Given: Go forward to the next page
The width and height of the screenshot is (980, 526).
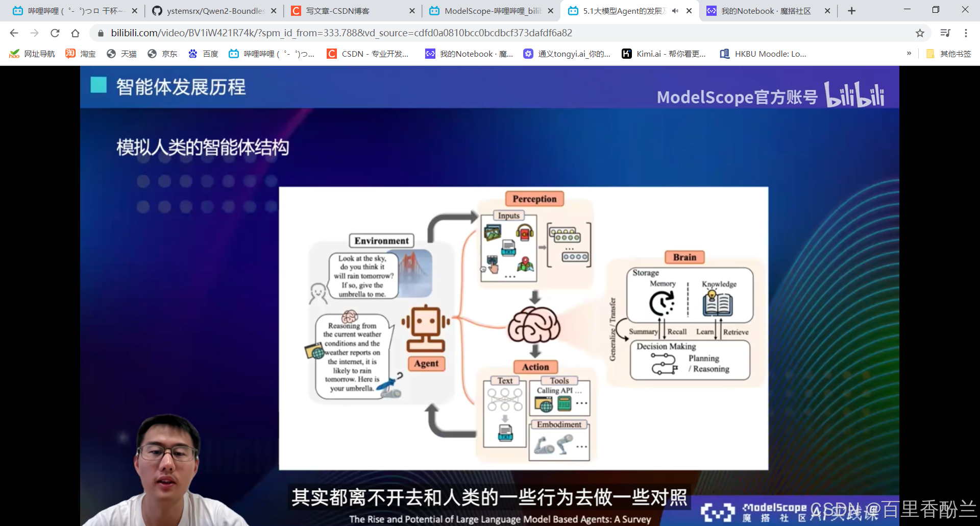Looking at the screenshot, I should (x=34, y=33).
